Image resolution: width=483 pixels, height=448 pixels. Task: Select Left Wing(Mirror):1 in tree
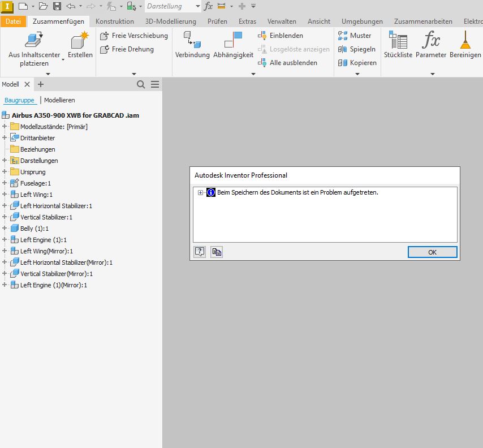(42, 251)
